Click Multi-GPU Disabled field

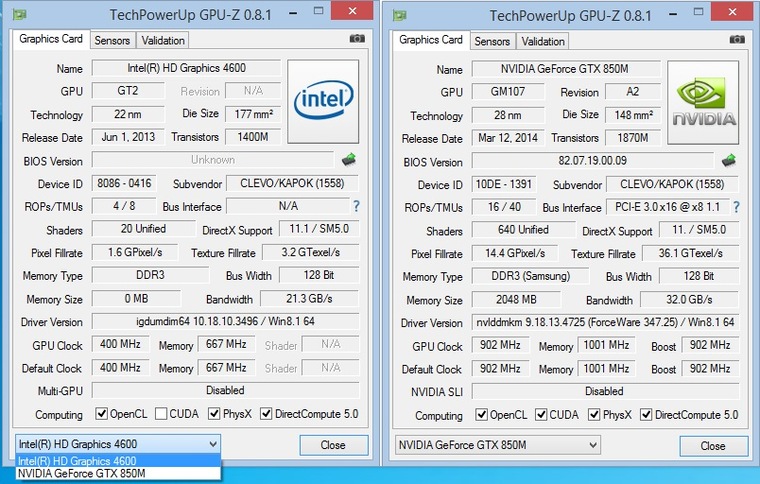(x=225, y=390)
